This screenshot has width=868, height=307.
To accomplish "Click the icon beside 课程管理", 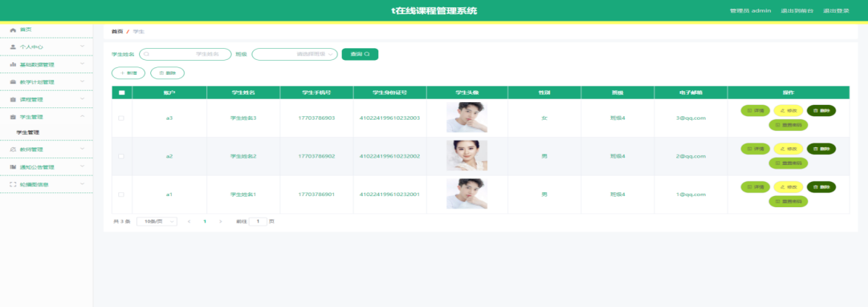I will (13, 100).
